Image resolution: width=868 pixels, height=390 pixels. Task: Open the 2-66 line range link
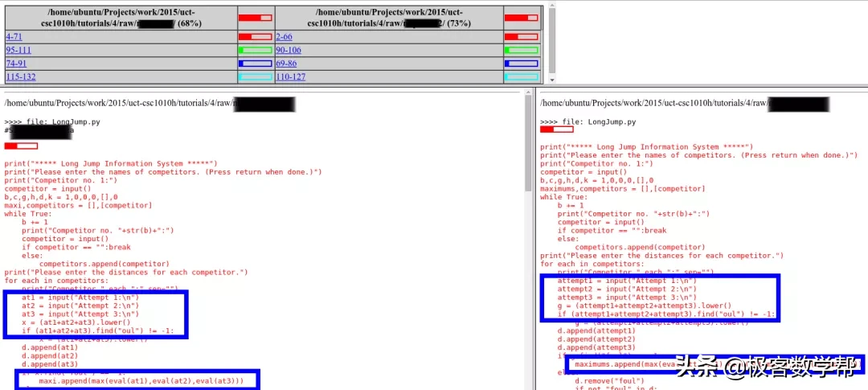(x=283, y=37)
